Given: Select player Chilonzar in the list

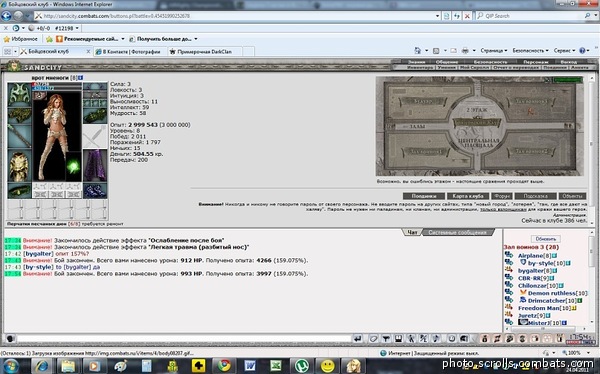Looking at the screenshot, I should [x=532, y=286].
